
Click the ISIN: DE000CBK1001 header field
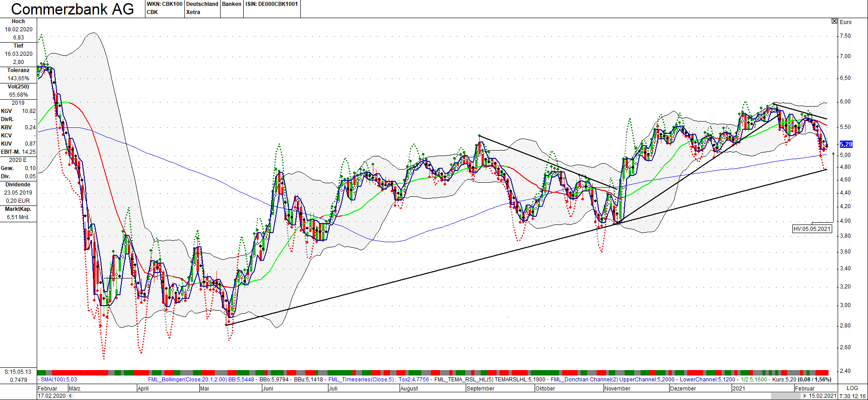point(272,4)
